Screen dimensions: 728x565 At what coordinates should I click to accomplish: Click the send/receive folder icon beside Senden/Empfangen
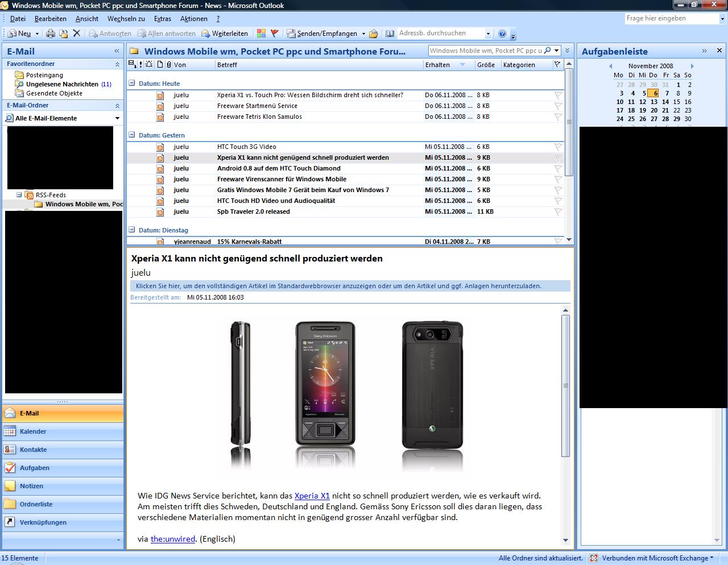(374, 34)
